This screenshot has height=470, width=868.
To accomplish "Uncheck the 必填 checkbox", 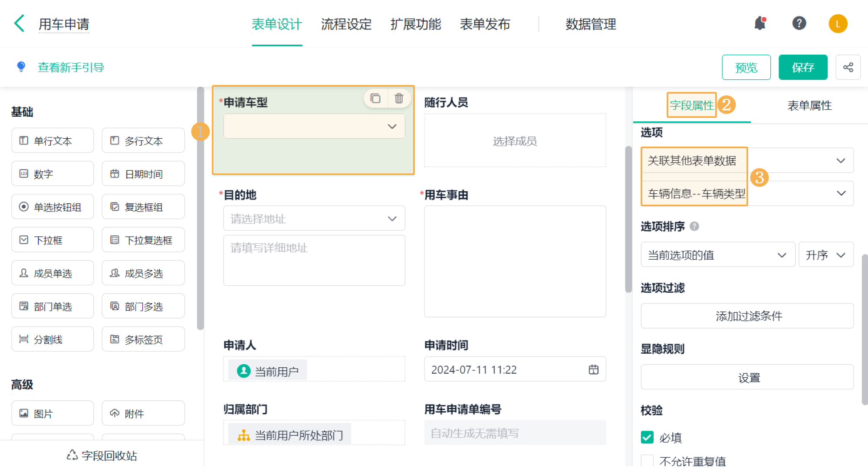I will (x=647, y=437).
